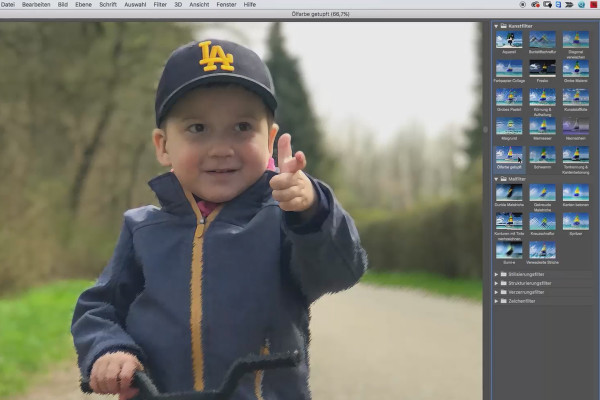This screenshot has height=400, width=600.
Task: Apply the Grobe Malerei filter thumbnail
Action: coord(576,69)
